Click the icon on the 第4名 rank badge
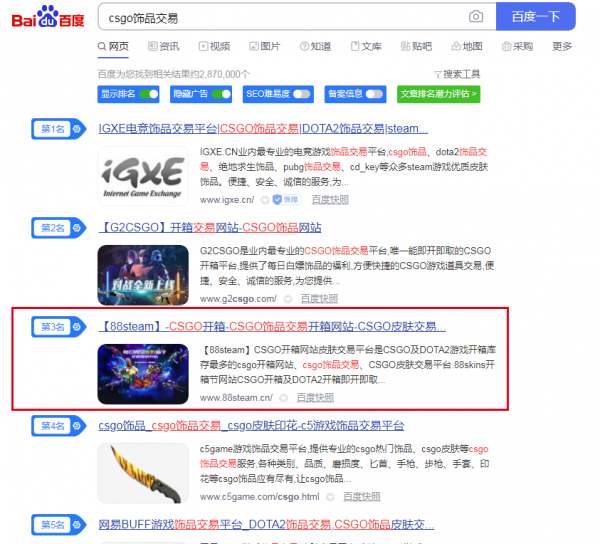 (77, 426)
